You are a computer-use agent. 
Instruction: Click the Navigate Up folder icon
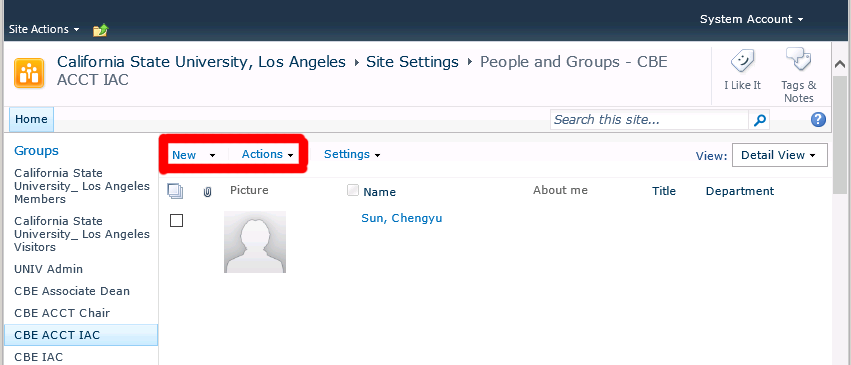pos(100,30)
